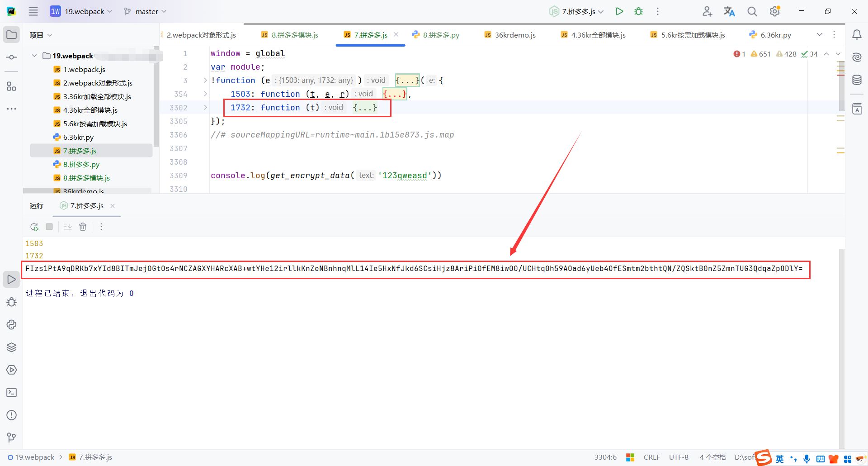Start debugging with the green bug icon
The image size is (868, 466).
pyautogui.click(x=638, y=11)
